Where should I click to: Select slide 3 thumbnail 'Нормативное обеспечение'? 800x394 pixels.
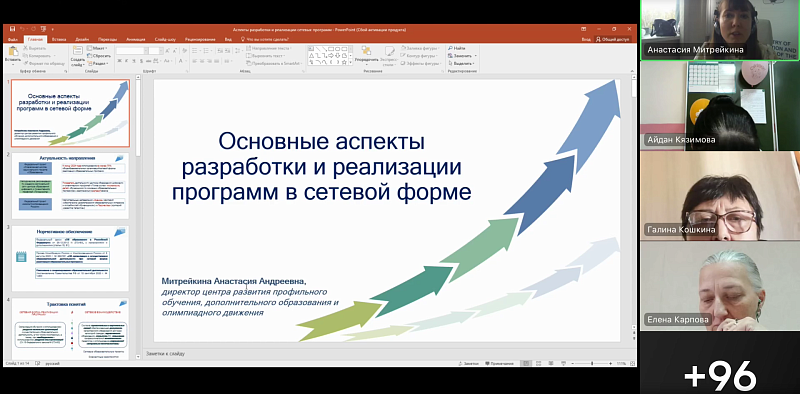(70, 258)
